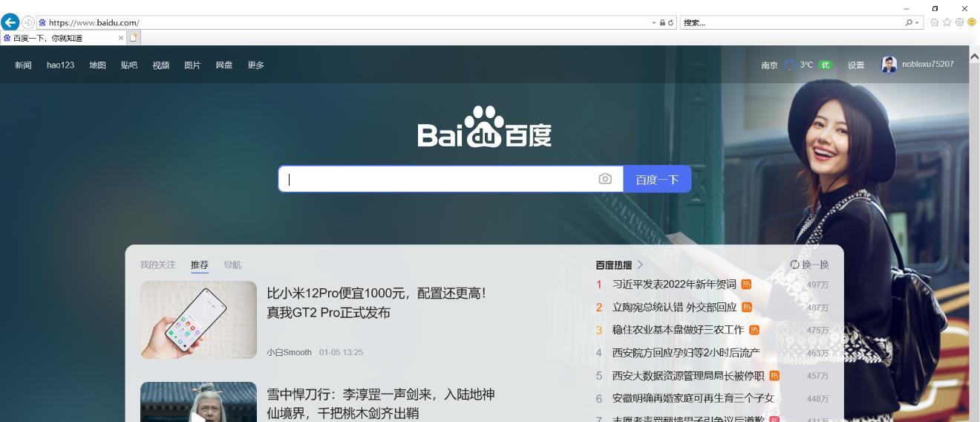Click the lock security icon in address bar
980x422 pixels.
click(x=663, y=23)
